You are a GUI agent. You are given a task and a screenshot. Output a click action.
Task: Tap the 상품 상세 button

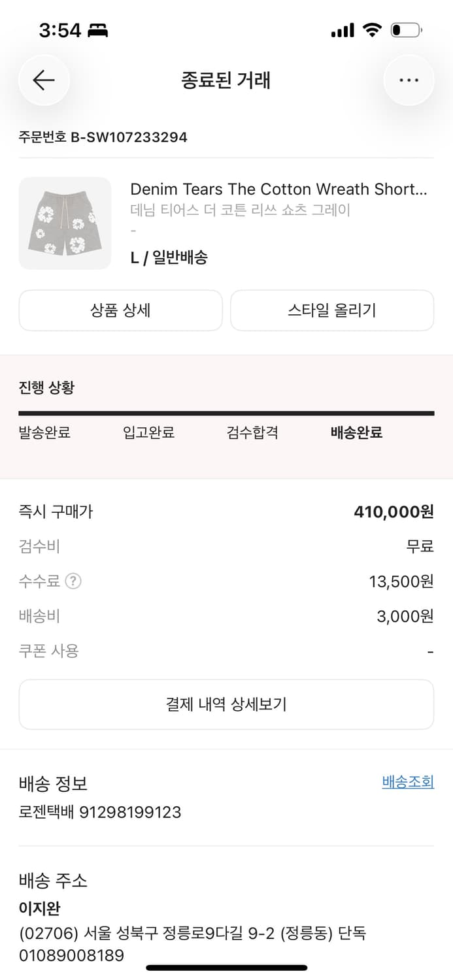[120, 310]
